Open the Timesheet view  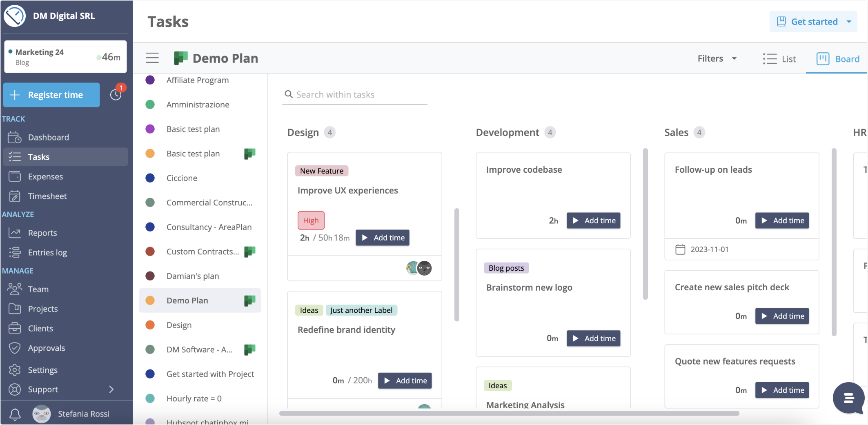click(x=47, y=196)
